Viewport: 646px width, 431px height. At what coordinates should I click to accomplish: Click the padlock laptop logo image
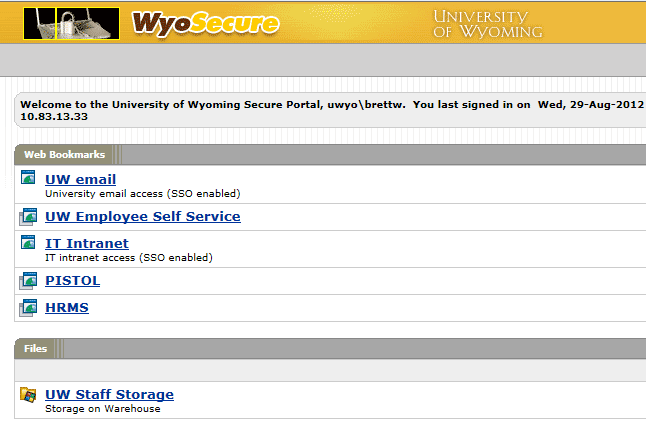(71, 23)
